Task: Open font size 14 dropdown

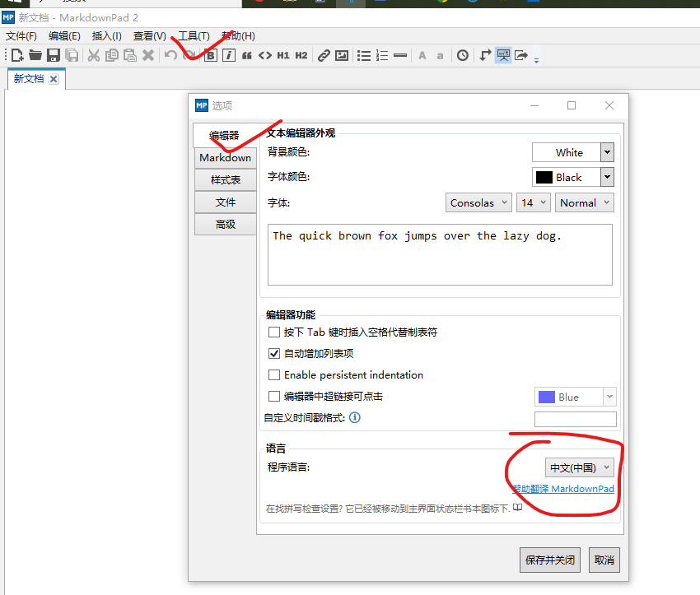Action: [x=534, y=203]
